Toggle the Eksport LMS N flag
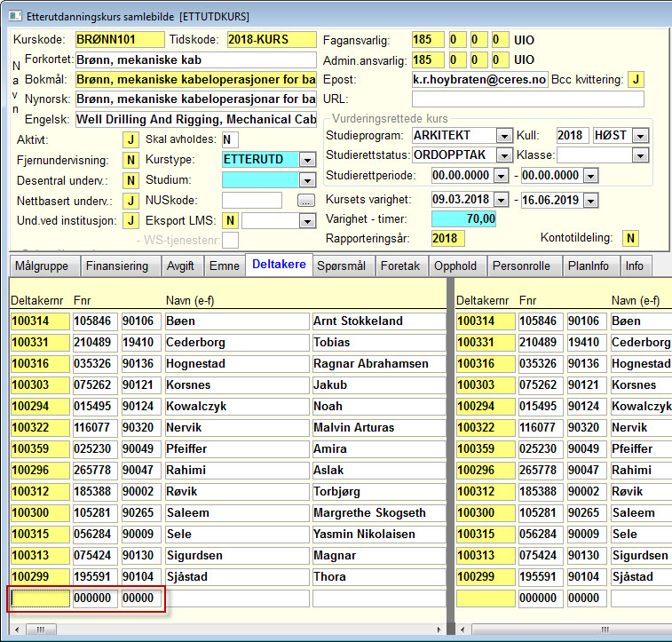Viewport: 672px width, 642px height. coord(230,221)
